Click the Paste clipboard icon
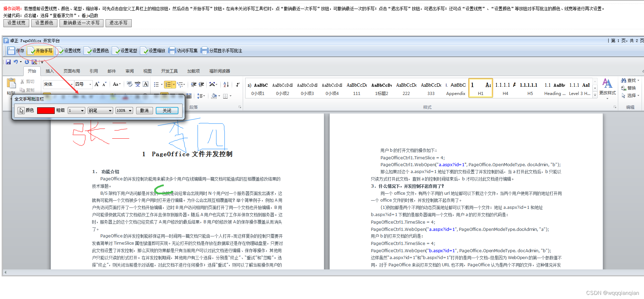Screen dimensions: 644x299 tap(11, 83)
